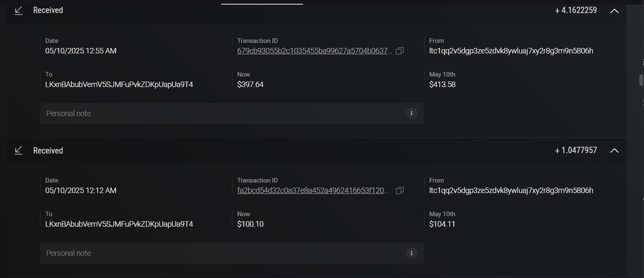
Task: Copy the transaction ID starting with 679cb93055
Action: tap(400, 51)
